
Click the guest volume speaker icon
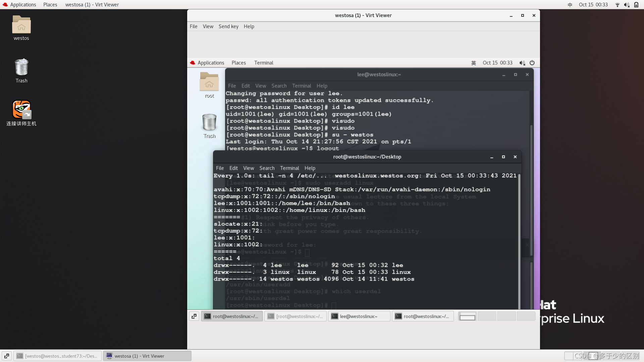522,63
